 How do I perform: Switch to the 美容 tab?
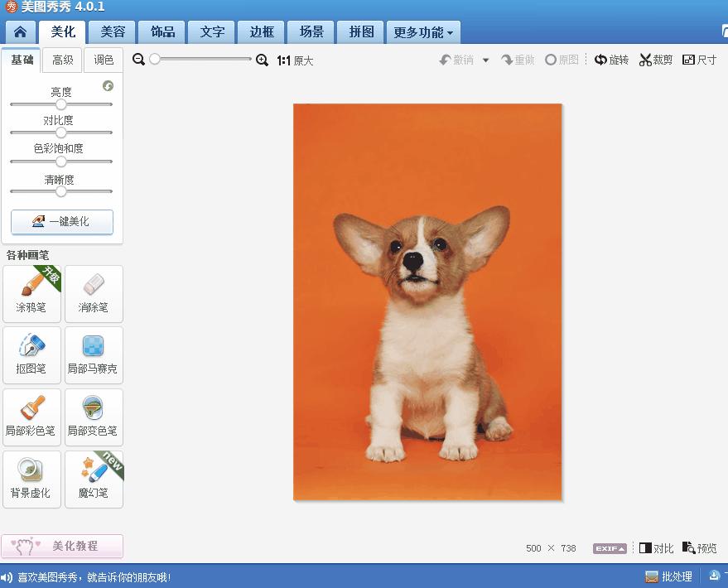[x=113, y=32]
